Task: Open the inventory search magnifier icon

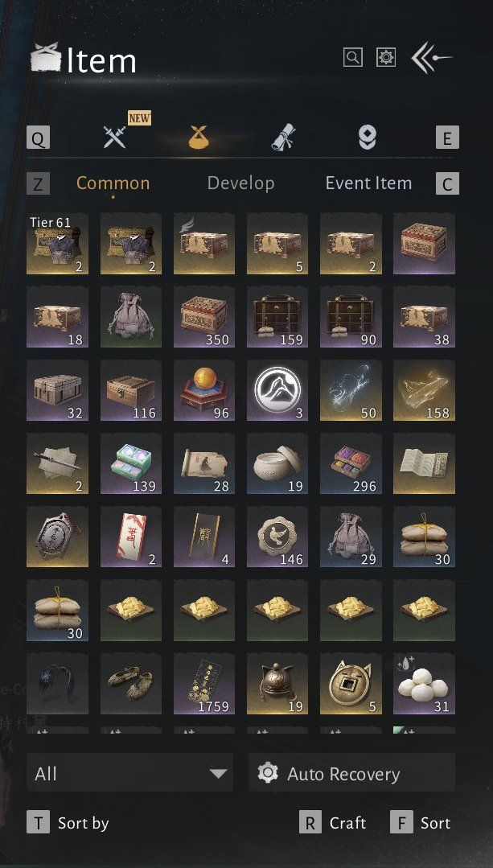Action: point(352,57)
